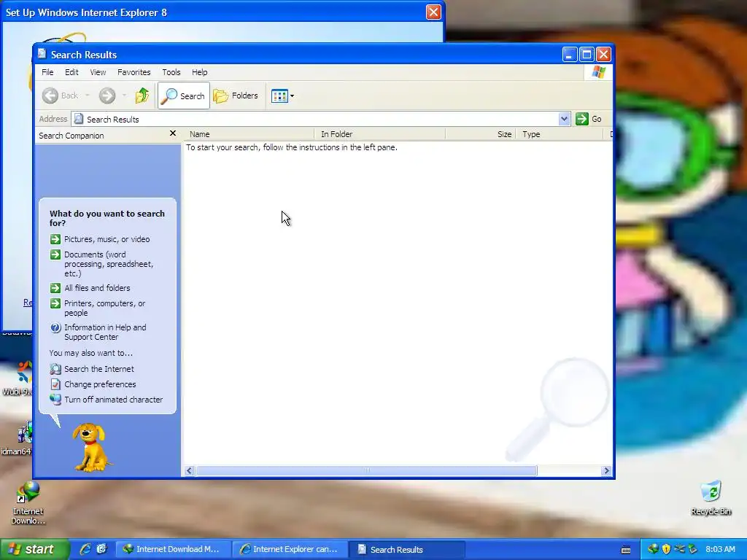Sort results by In Folder column
Screen dimensions: 747x560
click(x=379, y=134)
